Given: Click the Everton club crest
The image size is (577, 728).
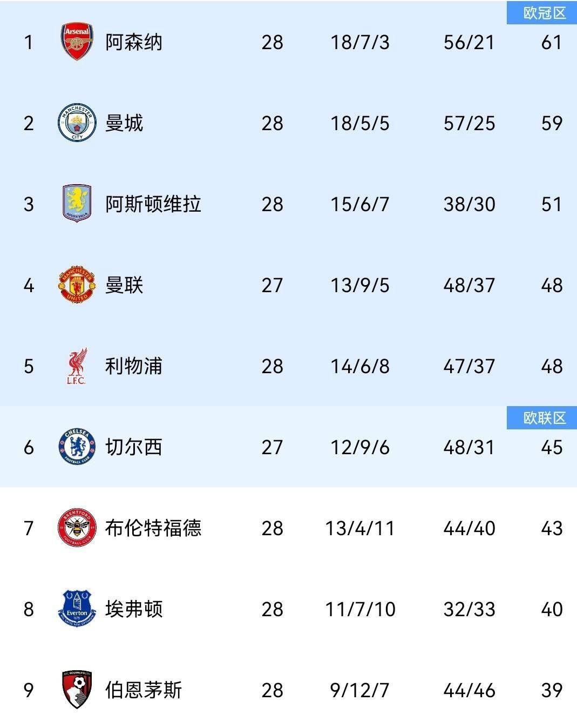Looking at the screenshot, I should (x=77, y=609).
